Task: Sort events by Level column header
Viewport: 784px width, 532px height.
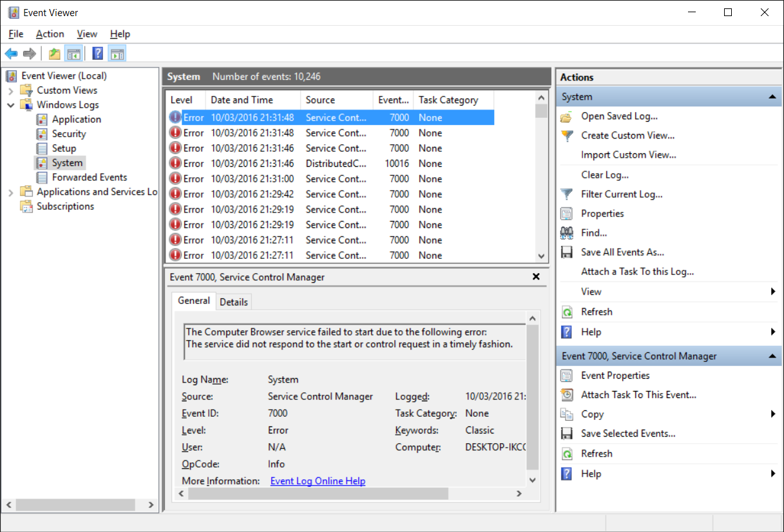Action: (186, 100)
